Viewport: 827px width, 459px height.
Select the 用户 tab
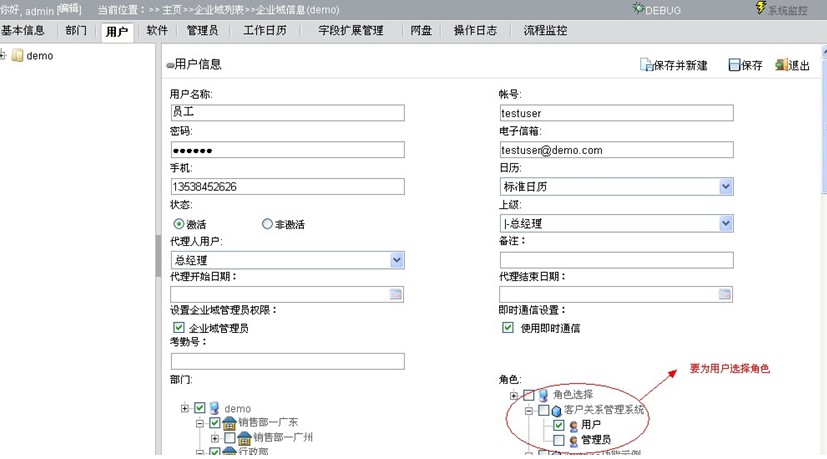point(117,32)
